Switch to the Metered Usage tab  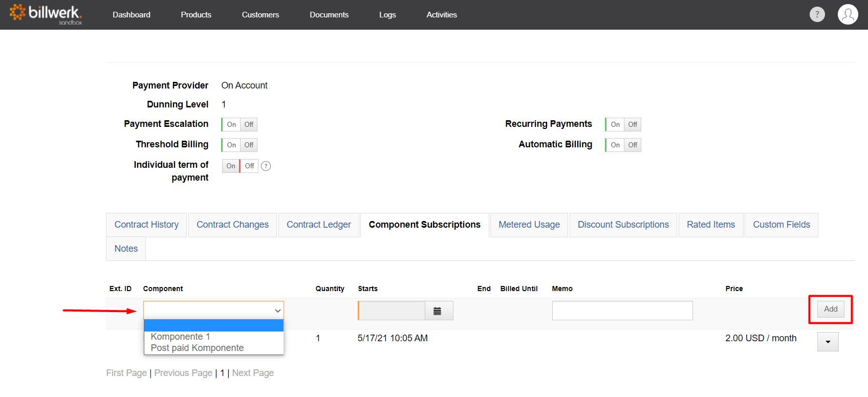[x=529, y=225]
